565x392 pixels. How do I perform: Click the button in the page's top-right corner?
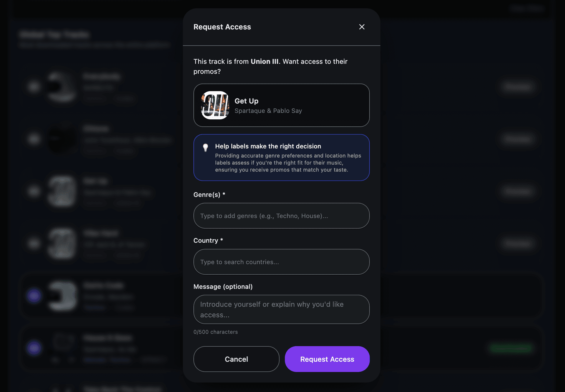(527, 9)
